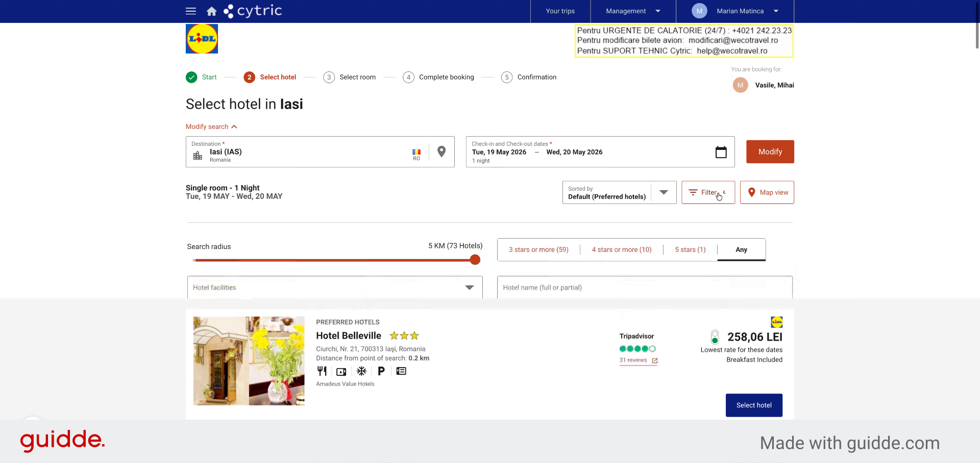Click the page vertical scrollbar

pos(977,25)
